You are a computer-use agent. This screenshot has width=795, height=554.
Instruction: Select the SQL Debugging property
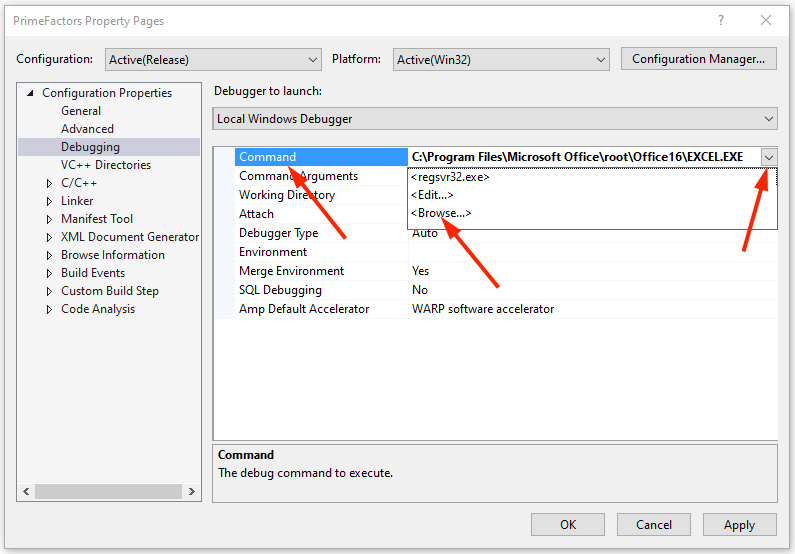tap(321, 290)
